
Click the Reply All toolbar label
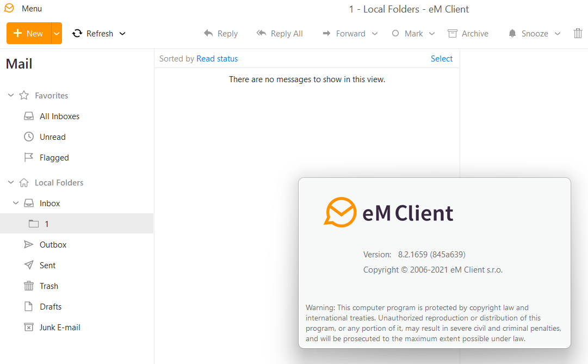point(287,34)
